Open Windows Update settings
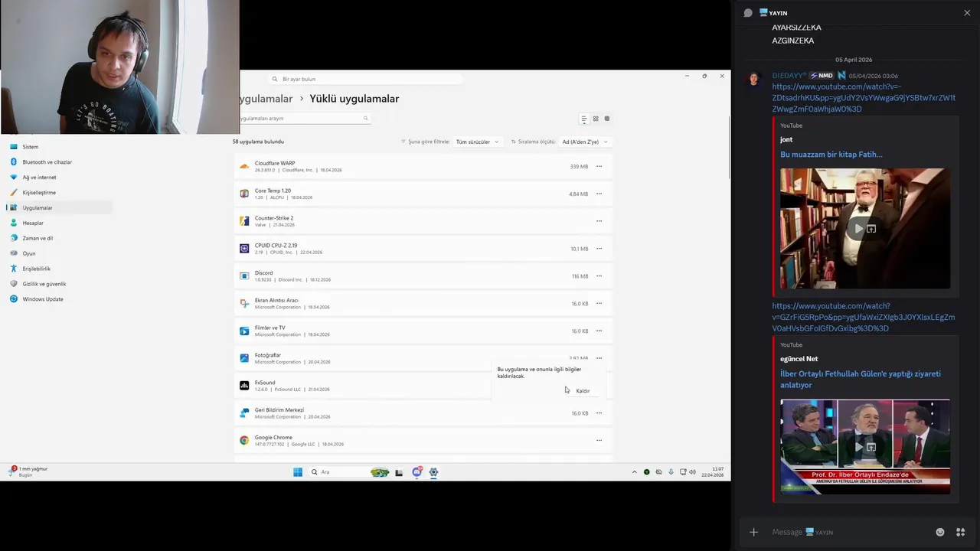Image resolution: width=980 pixels, height=551 pixels. (x=60, y=299)
